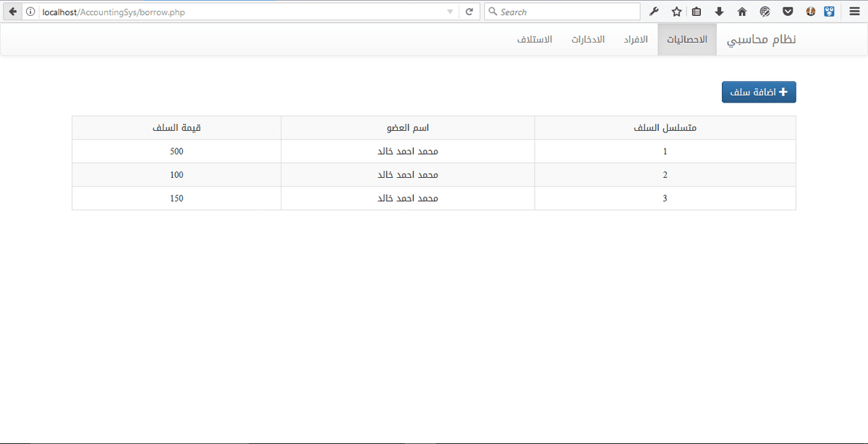
Task: Click the قيمة السلف column header
Action: point(176,128)
